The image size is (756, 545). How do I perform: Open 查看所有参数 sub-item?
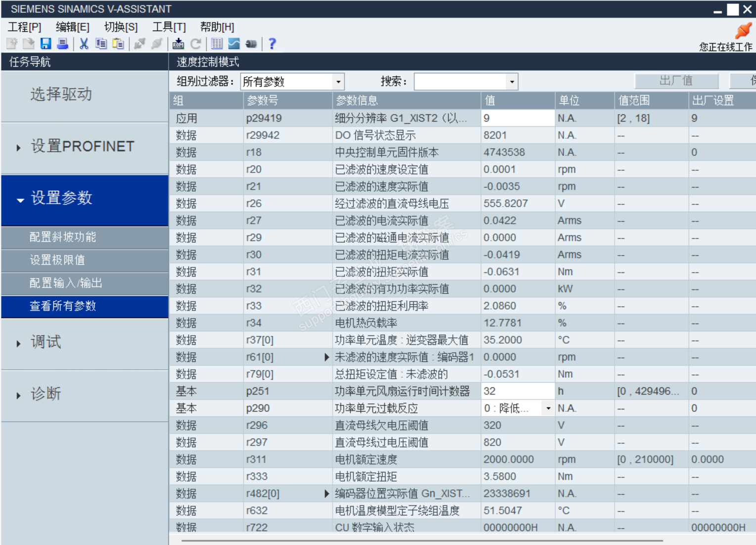point(85,307)
